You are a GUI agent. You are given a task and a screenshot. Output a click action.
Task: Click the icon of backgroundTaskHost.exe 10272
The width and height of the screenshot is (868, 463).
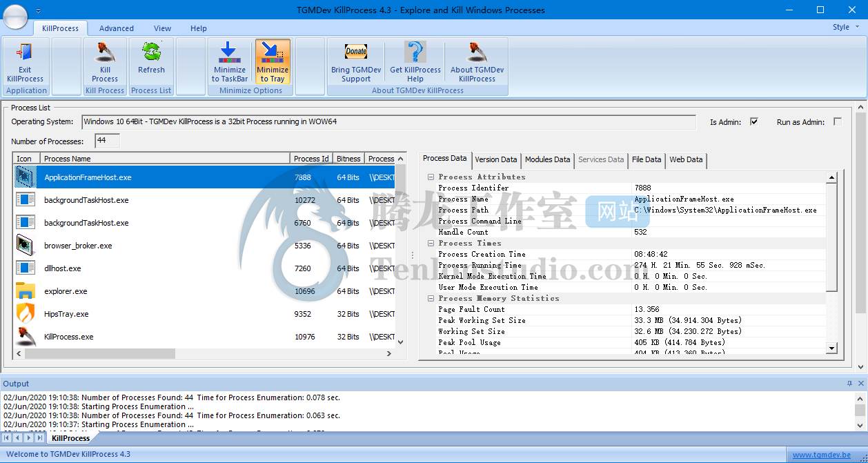point(26,200)
